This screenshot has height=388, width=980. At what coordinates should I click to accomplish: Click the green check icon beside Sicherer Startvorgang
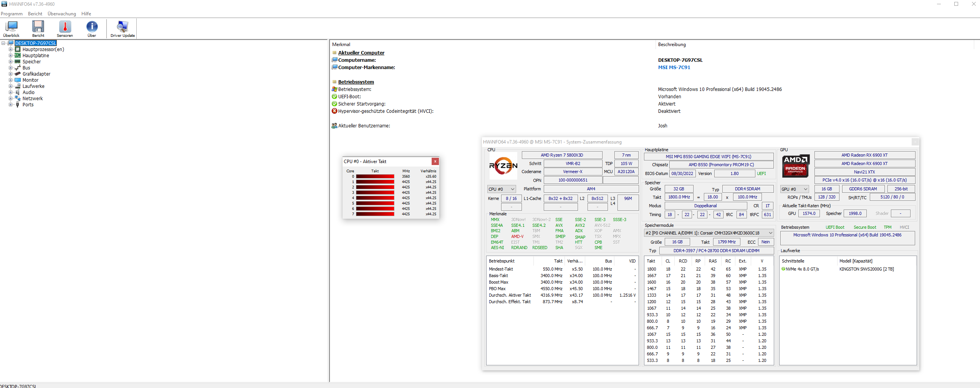pos(334,104)
